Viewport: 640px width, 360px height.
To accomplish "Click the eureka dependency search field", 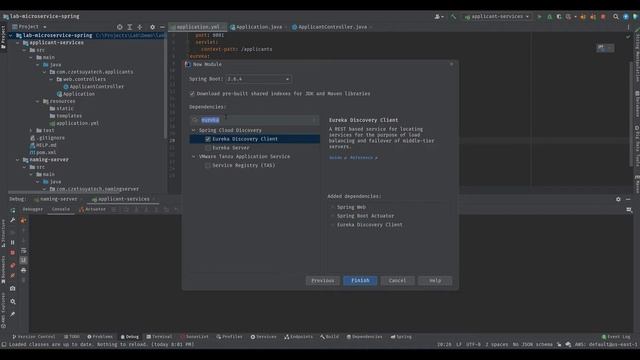I will 254,120.
